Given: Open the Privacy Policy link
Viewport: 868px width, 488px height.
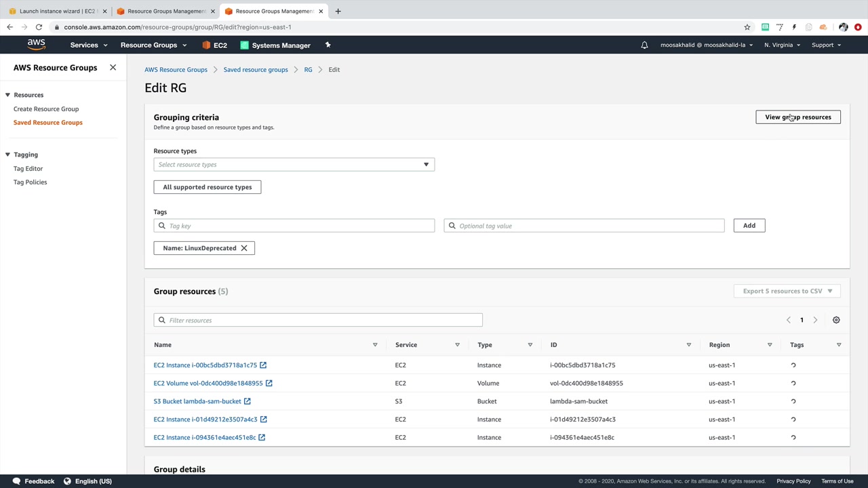Looking at the screenshot, I should 793,481.
